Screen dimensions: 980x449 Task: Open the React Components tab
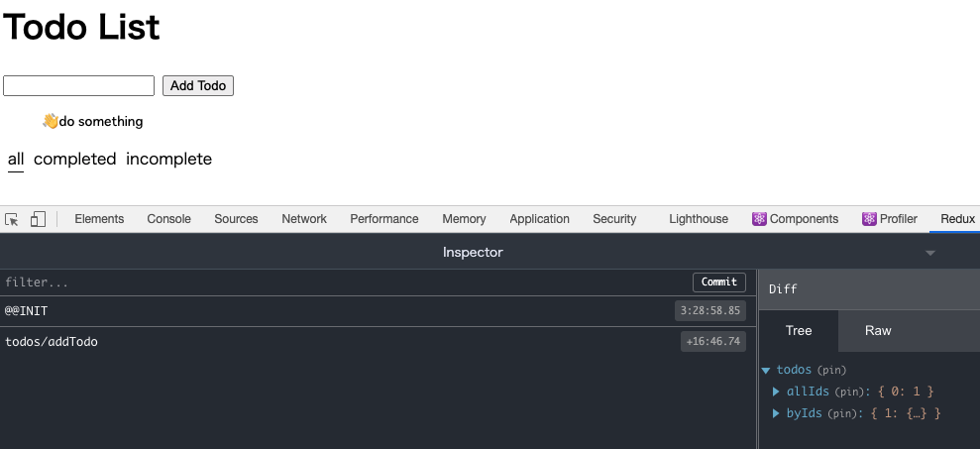click(x=795, y=219)
